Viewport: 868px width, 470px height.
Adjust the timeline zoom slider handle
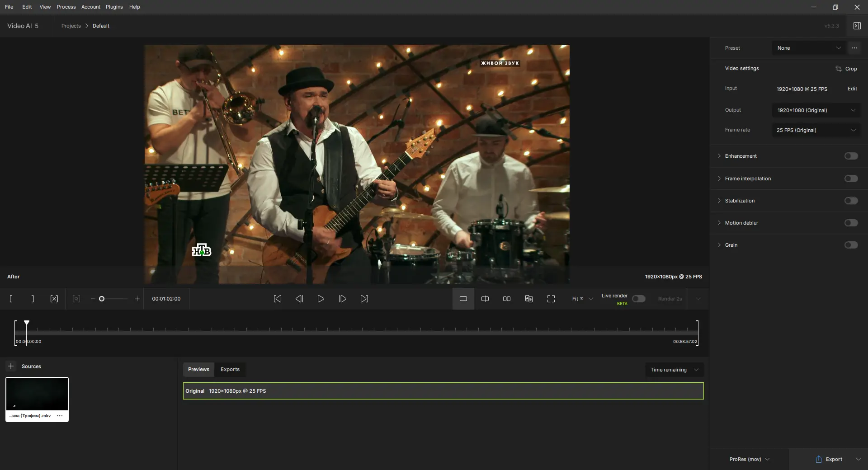coord(102,299)
